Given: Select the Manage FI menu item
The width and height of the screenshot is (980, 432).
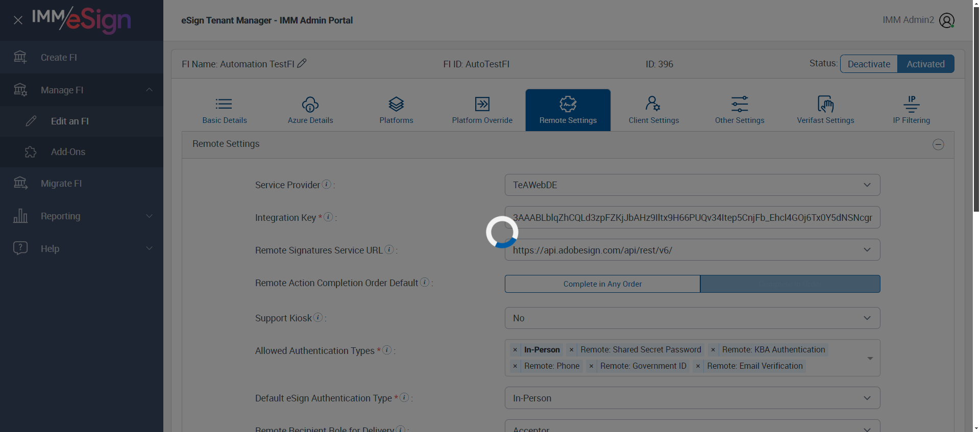Looking at the screenshot, I should click(x=82, y=90).
